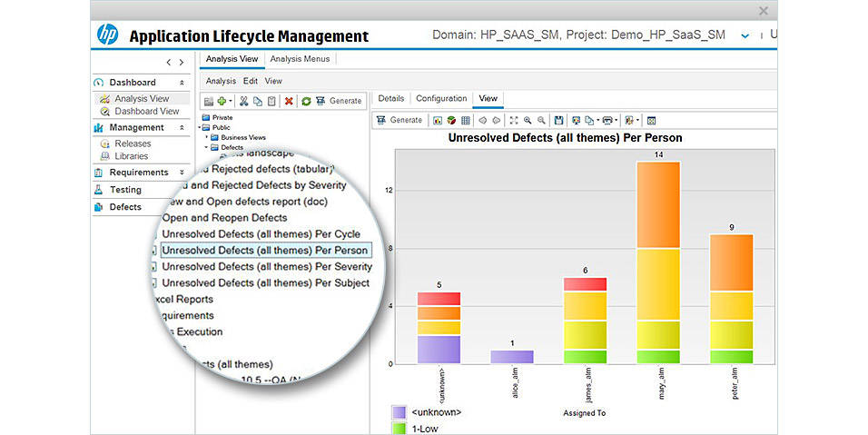Click the sidebar back arrow
This screenshot has height=435, width=868.
(x=168, y=63)
